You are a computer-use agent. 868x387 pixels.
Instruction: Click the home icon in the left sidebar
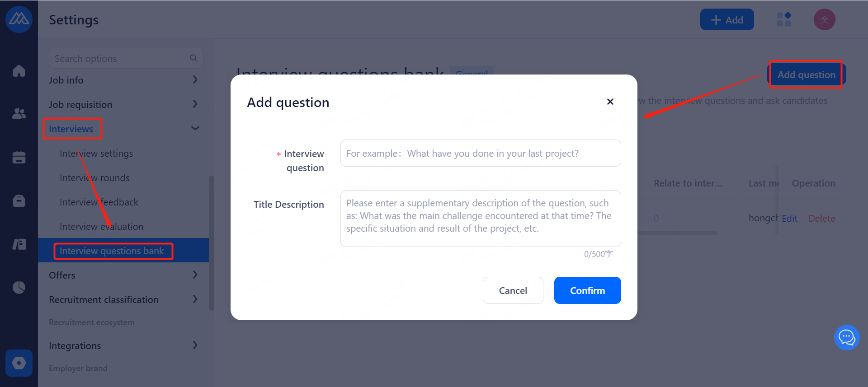pos(19,71)
